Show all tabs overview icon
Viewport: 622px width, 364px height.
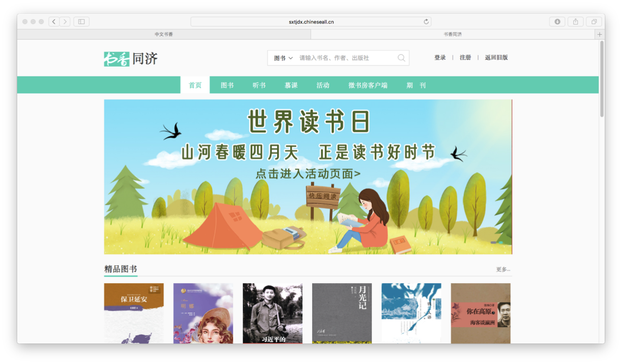pos(594,22)
